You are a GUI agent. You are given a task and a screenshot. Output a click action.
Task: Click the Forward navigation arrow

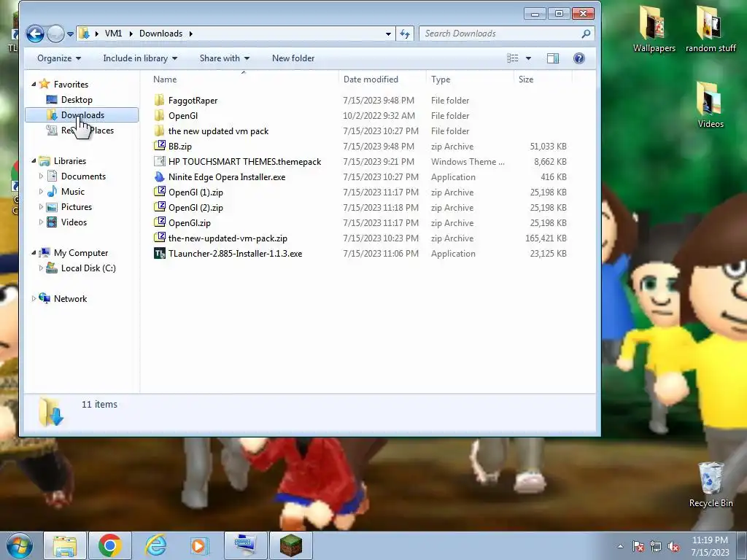click(x=55, y=34)
